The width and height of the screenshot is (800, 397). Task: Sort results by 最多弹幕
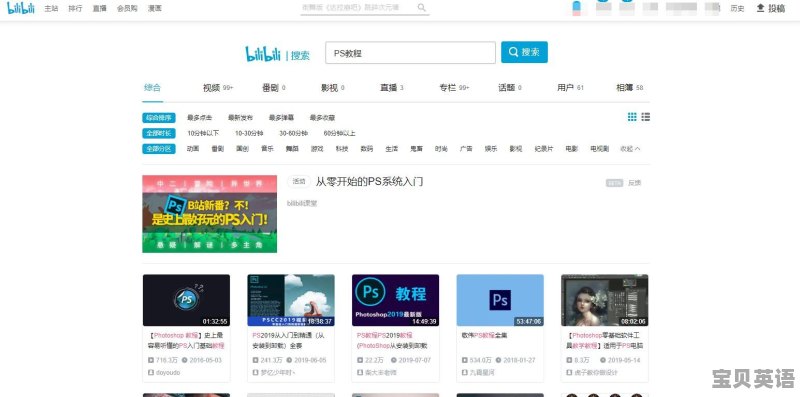point(281,118)
